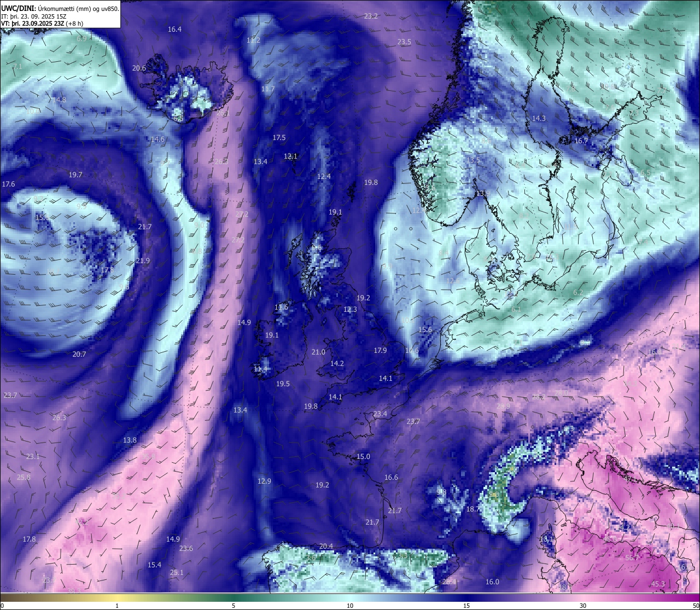Click the 23.4 value label
700x610 pixels.
pyautogui.click(x=380, y=414)
